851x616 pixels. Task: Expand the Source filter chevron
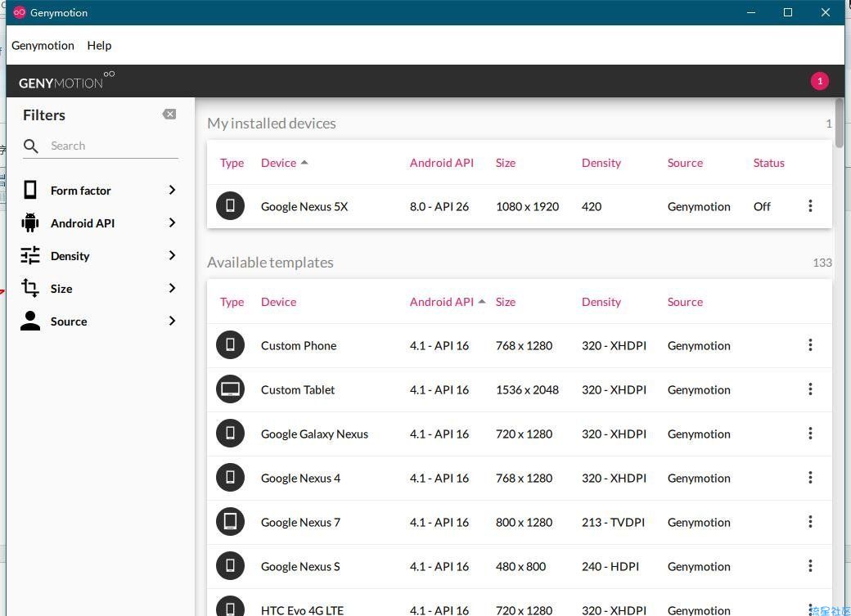click(172, 321)
